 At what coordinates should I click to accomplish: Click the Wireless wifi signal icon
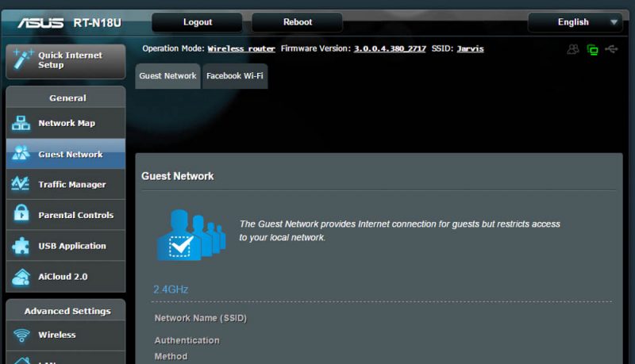click(x=21, y=335)
